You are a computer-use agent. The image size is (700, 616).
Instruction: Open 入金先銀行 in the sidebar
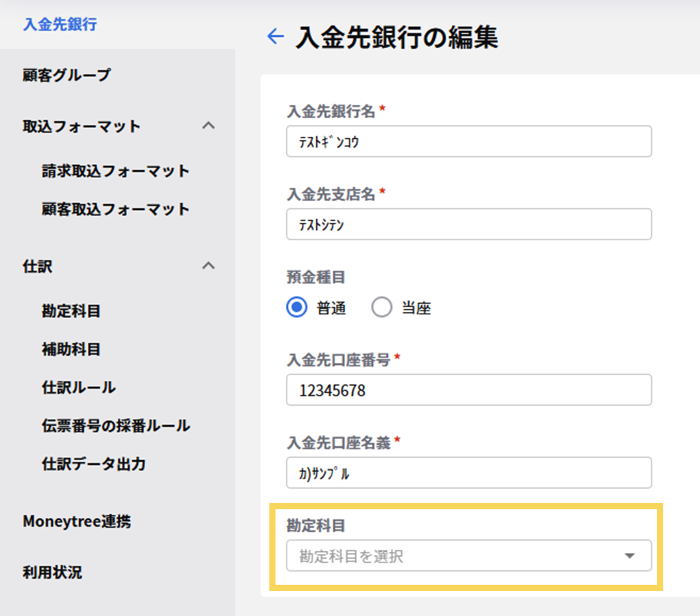(x=60, y=25)
